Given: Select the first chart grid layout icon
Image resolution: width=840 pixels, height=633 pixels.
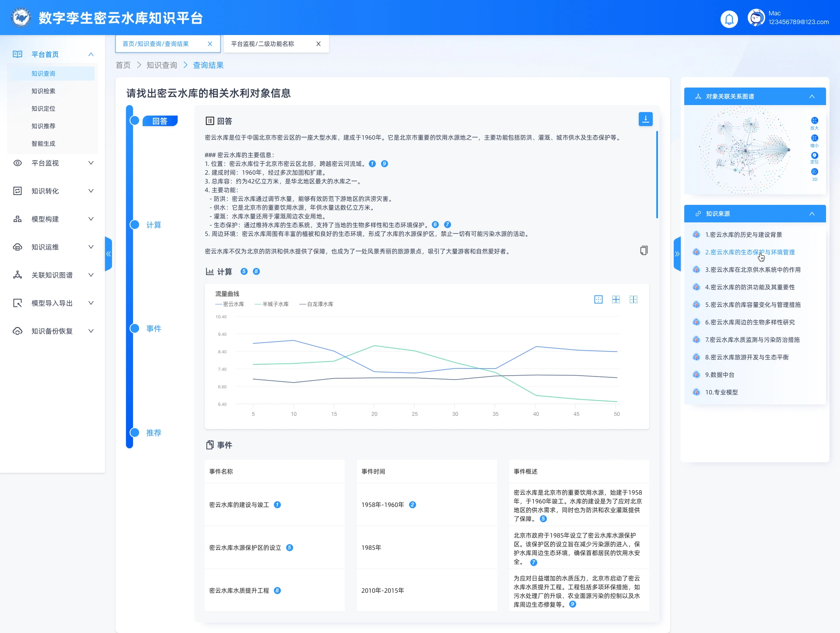Looking at the screenshot, I should pyautogui.click(x=598, y=299).
